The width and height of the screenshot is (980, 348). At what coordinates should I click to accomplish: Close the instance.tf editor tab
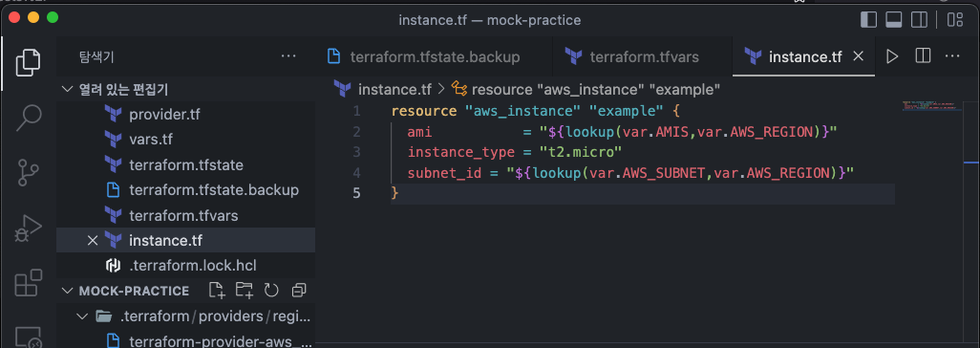click(x=858, y=56)
